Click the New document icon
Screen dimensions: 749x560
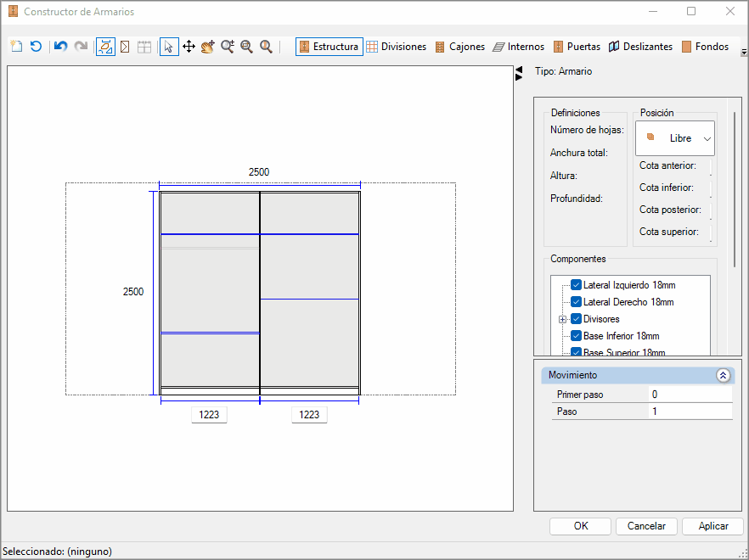(17, 47)
